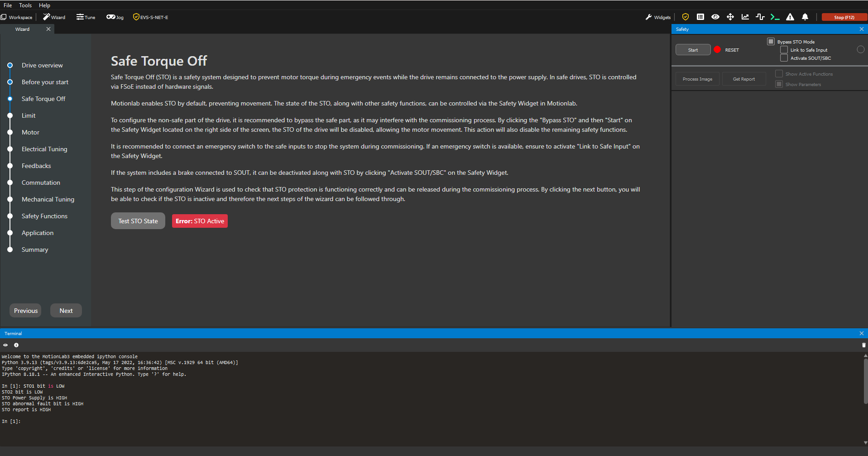The width and height of the screenshot is (868, 456).
Task: Open the safety shield widget icon
Action: (686, 17)
